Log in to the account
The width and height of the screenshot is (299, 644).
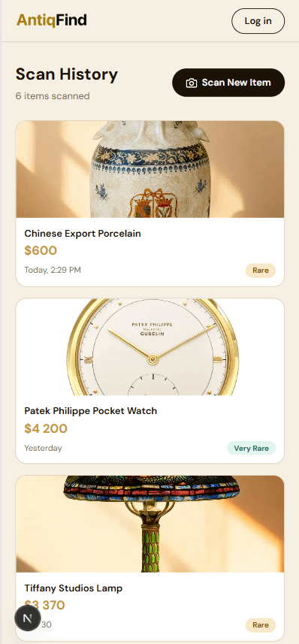[x=258, y=21]
